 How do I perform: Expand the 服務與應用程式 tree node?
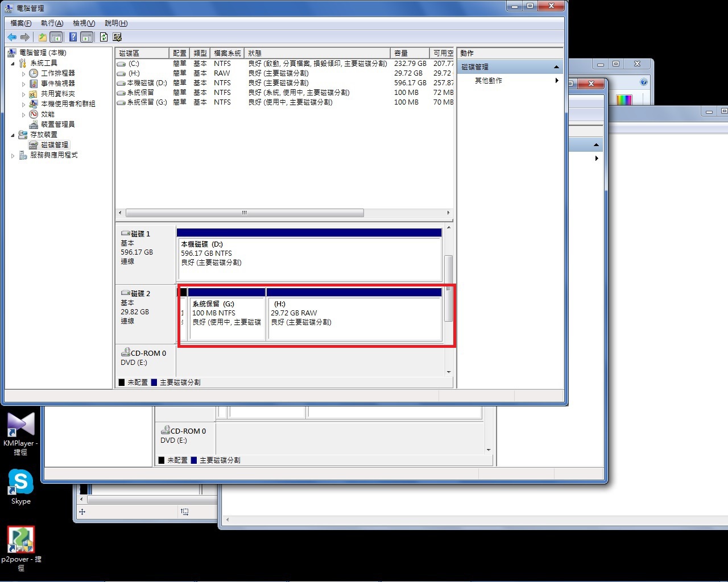13,156
